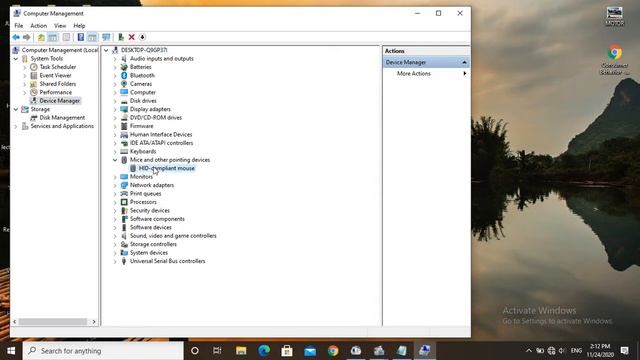This screenshot has width=640, height=360.
Task: Select Security devices label
Action: click(149, 211)
